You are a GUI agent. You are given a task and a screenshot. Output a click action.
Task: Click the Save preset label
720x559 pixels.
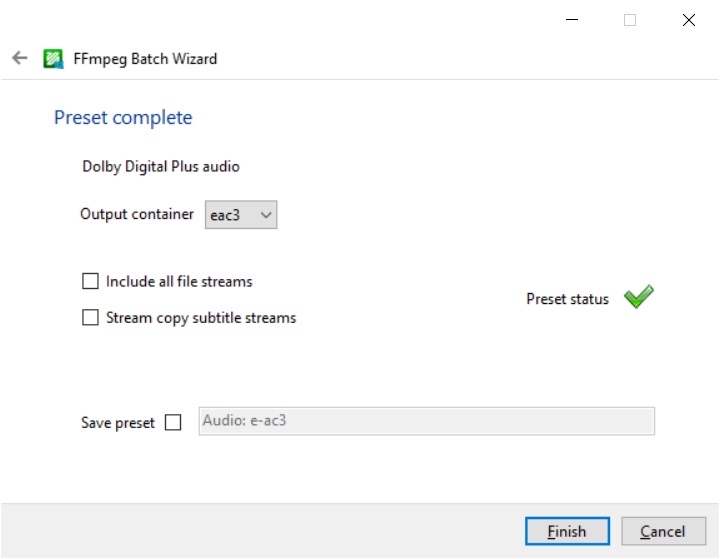[118, 423]
